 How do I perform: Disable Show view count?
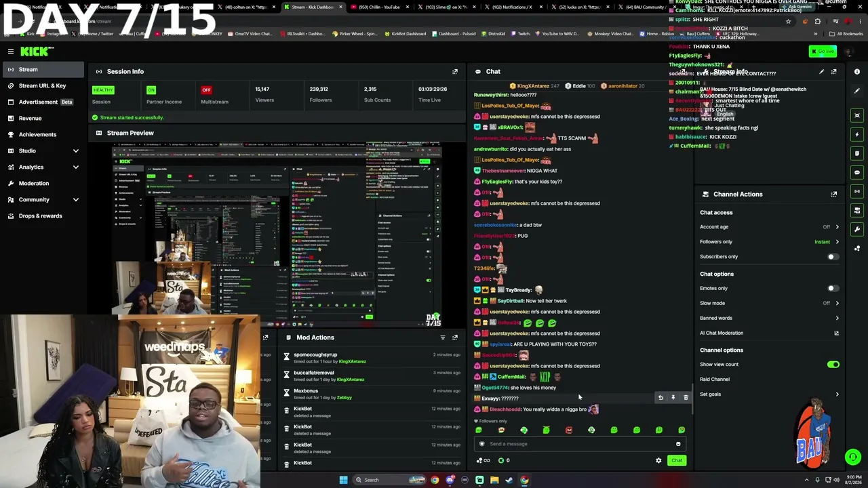[x=833, y=365]
